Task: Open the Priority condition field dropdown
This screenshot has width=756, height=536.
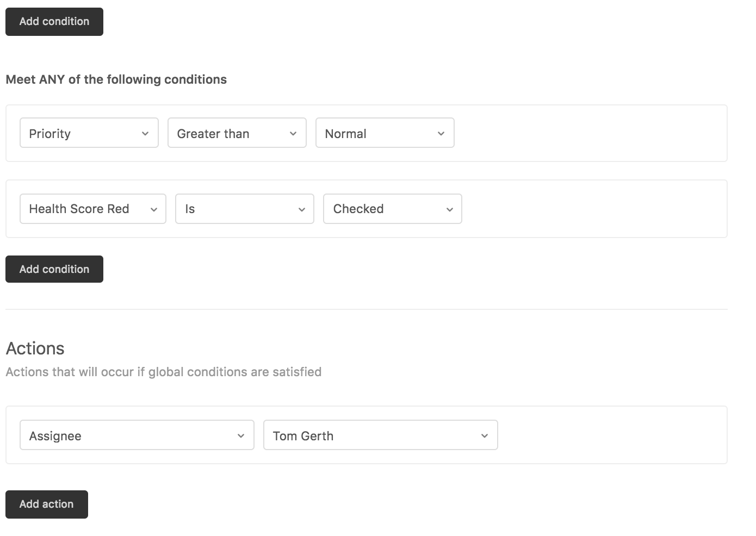Action: pos(82,133)
